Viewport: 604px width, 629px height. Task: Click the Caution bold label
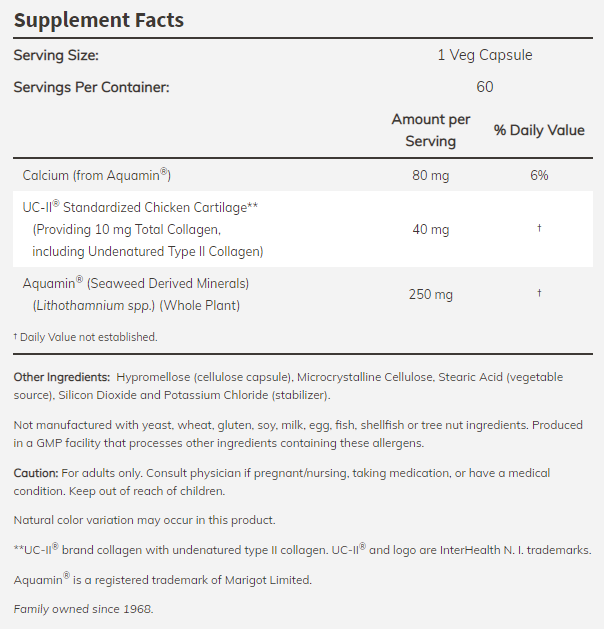coord(36,472)
